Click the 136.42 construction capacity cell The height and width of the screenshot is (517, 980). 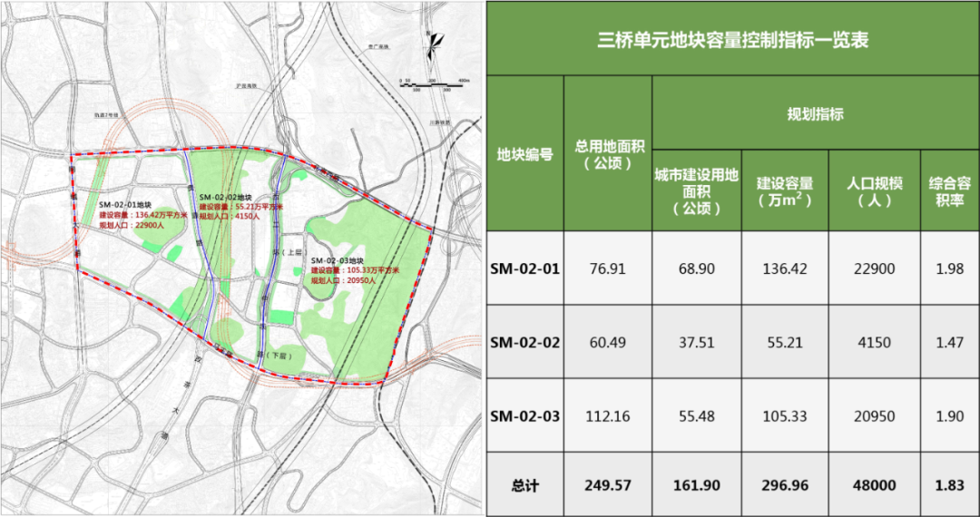click(784, 268)
